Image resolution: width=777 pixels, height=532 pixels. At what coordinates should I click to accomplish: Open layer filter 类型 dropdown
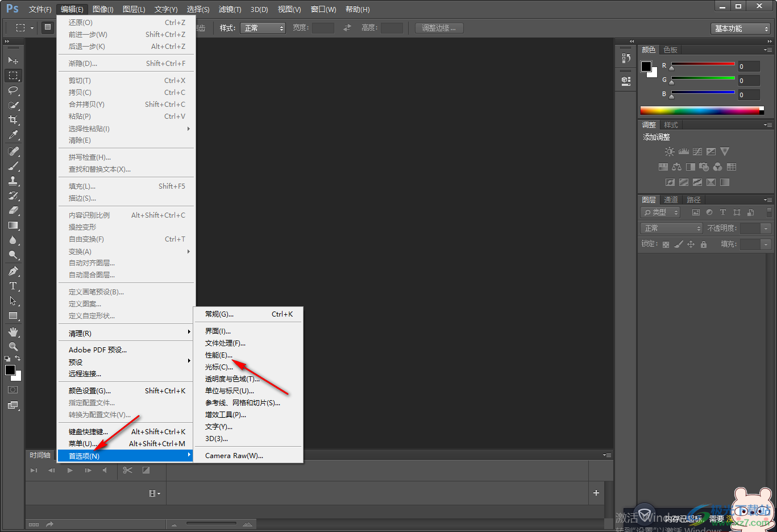[x=660, y=213]
